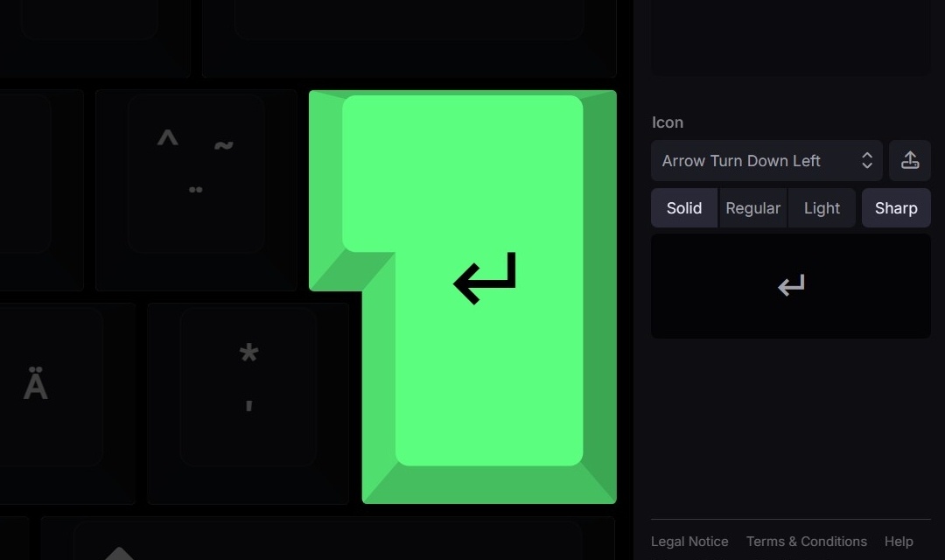Click the icon preview box
The height and width of the screenshot is (560, 945).
[x=791, y=286]
